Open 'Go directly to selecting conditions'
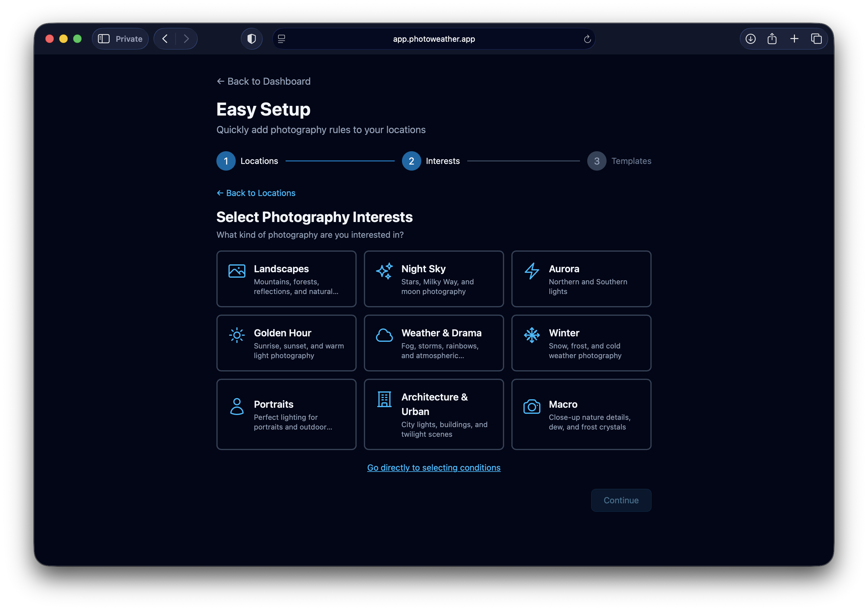868x611 pixels. point(434,468)
